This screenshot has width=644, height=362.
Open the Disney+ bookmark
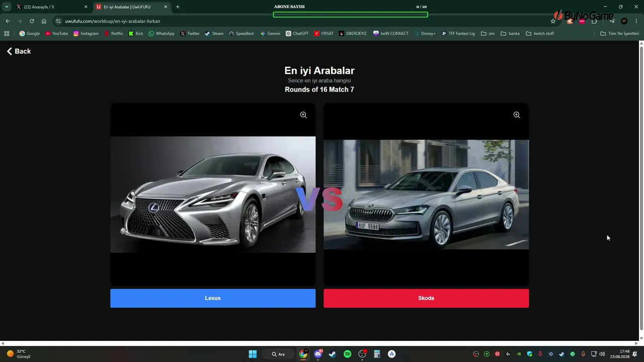coord(425,34)
